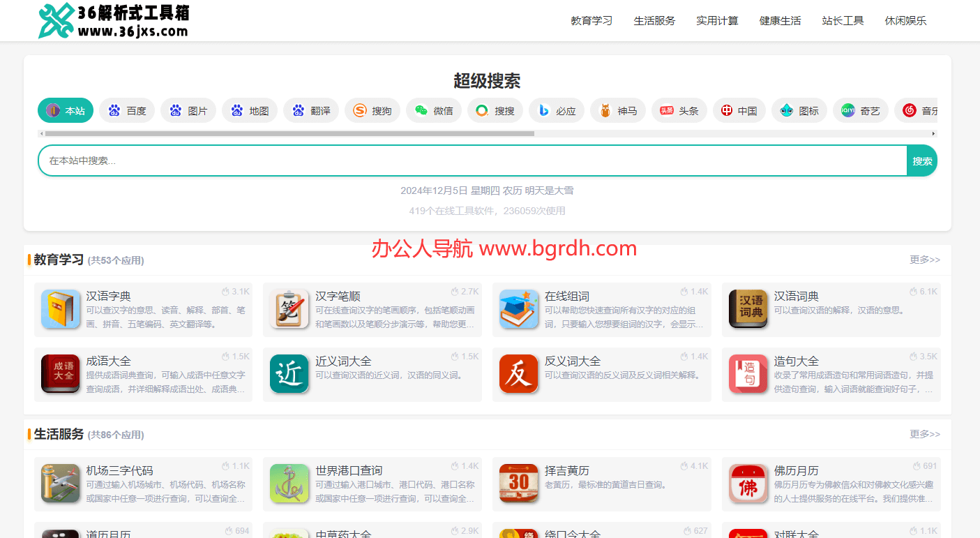
Task: Open 更多>> for 教育学习 section
Action: (x=925, y=260)
